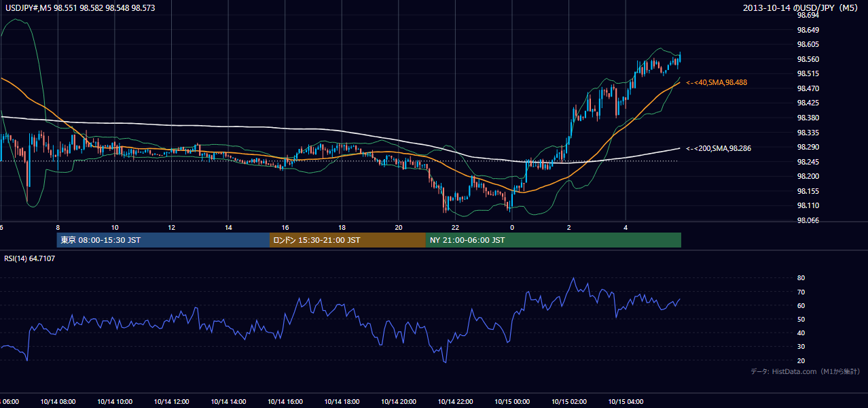Click the 10/14 22:00 date label

pyautogui.click(x=455, y=402)
